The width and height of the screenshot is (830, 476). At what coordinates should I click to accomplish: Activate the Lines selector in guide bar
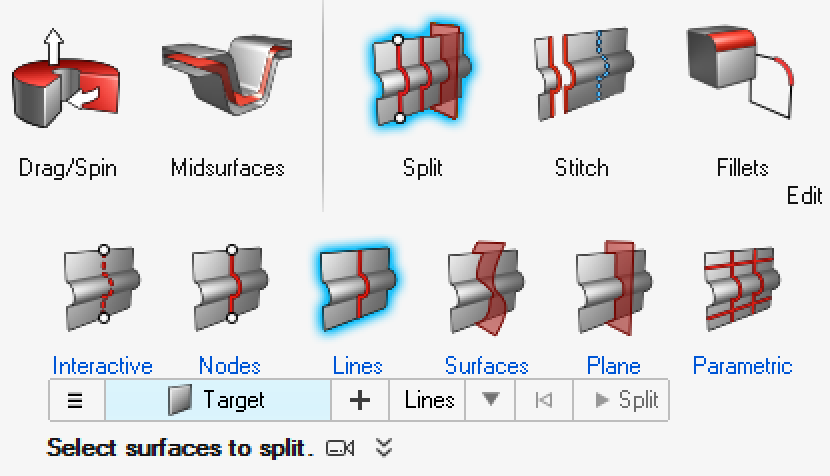428,400
